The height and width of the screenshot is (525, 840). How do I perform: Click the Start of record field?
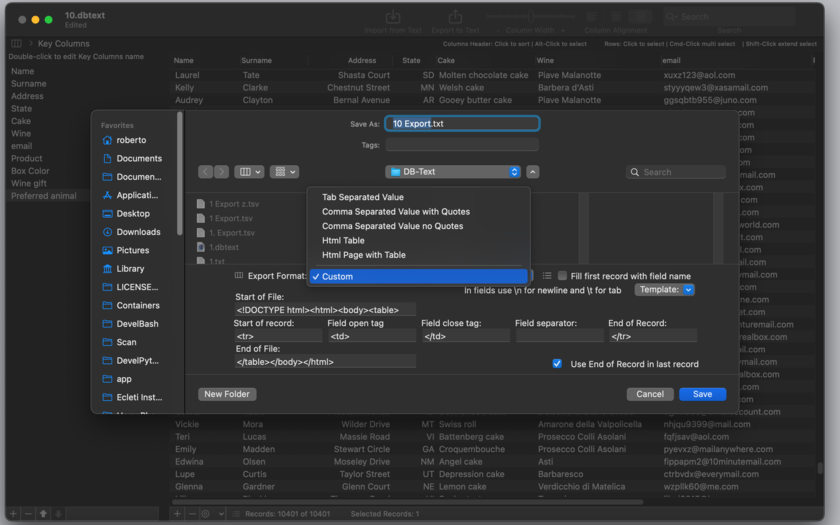coord(278,336)
